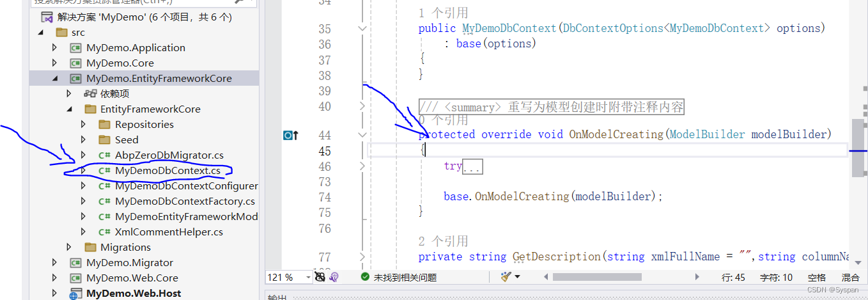Collapse the constructor block at line 35
The height and width of the screenshot is (300, 868).
pyautogui.click(x=362, y=28)
